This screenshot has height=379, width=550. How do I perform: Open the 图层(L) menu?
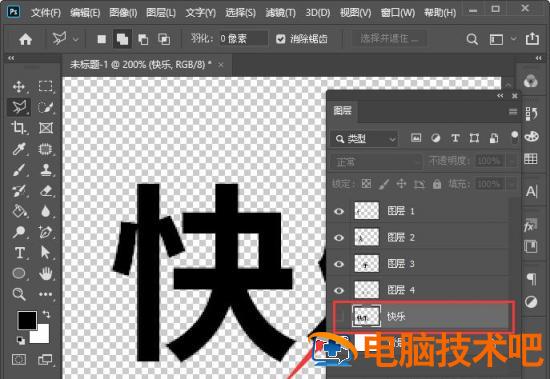tap(161, 13)
